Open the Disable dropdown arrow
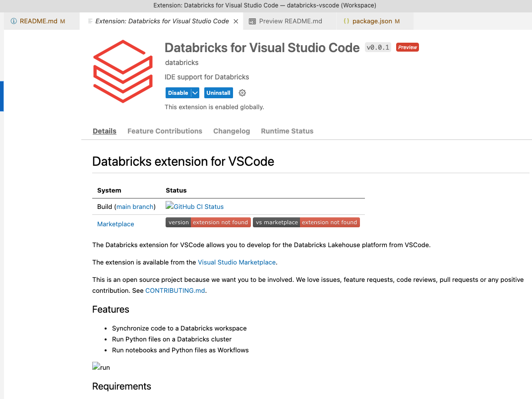The width and height of the screenshot is (532, 399). click(195, 93)
